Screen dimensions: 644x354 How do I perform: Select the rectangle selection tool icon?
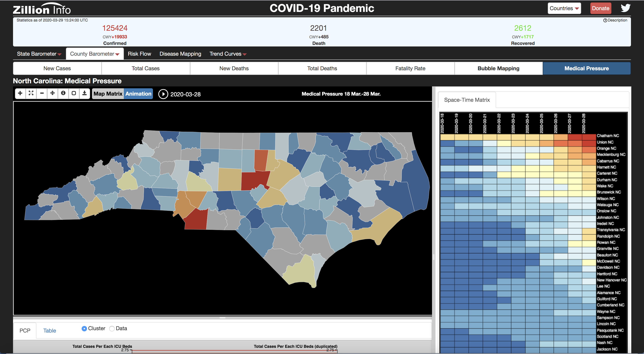tap(74, 93)
